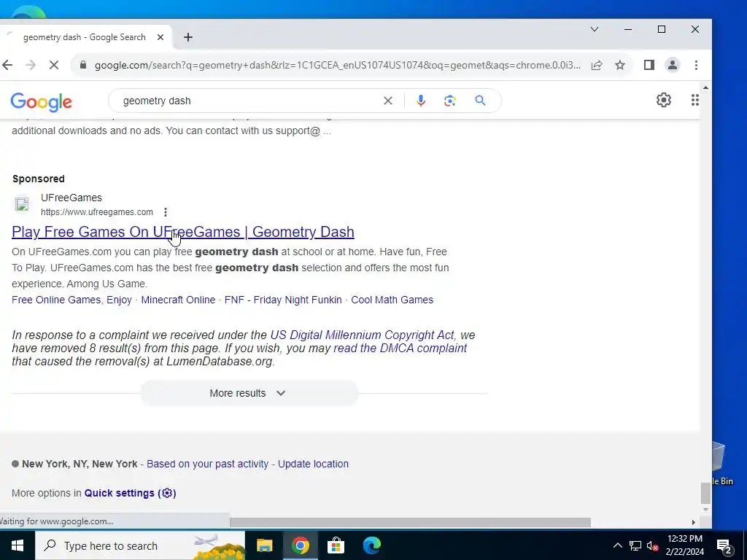The width and height of the screenshot is (747, 560).
Task: Open Cool Math Games sitelink
Action: point(392,300)
